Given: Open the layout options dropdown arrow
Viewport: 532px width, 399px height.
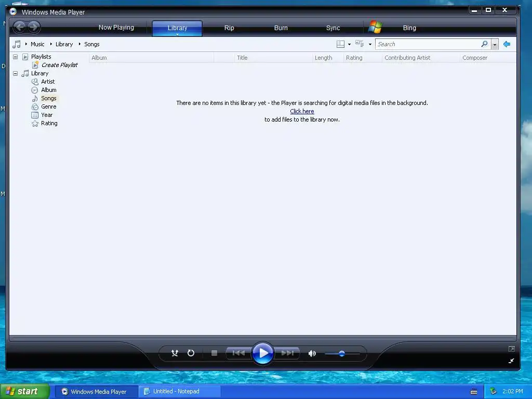Looking at the screenshot, I should click(x=349, y=45).
